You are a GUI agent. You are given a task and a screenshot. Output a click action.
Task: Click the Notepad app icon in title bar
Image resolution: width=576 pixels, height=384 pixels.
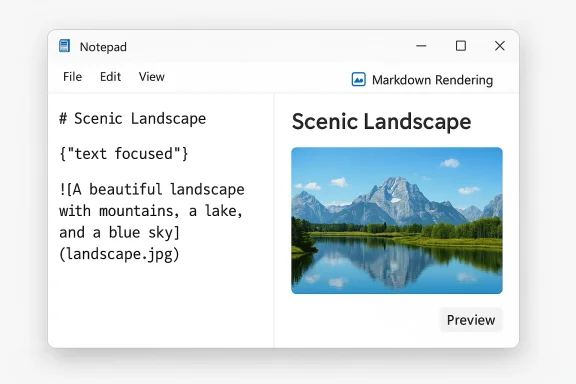64,46
